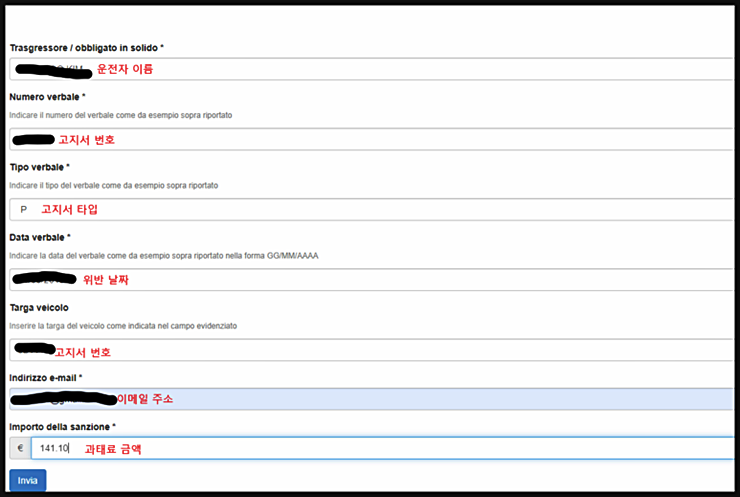Click the 'Targa veicolo' label
This screenshot has height=497, width=740.
point(39,308)
